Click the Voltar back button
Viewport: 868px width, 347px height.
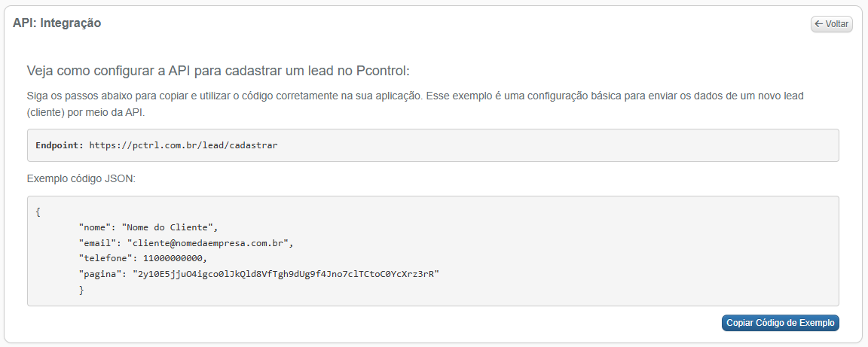(832, 24)
